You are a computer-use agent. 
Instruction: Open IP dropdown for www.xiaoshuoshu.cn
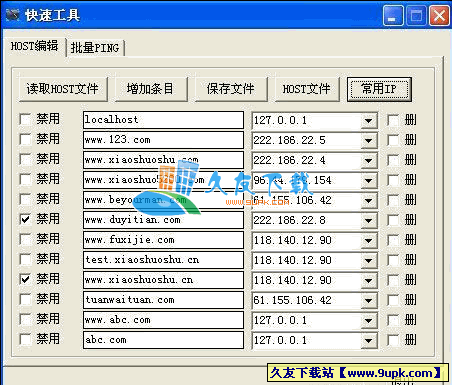[x=368, y=280]
